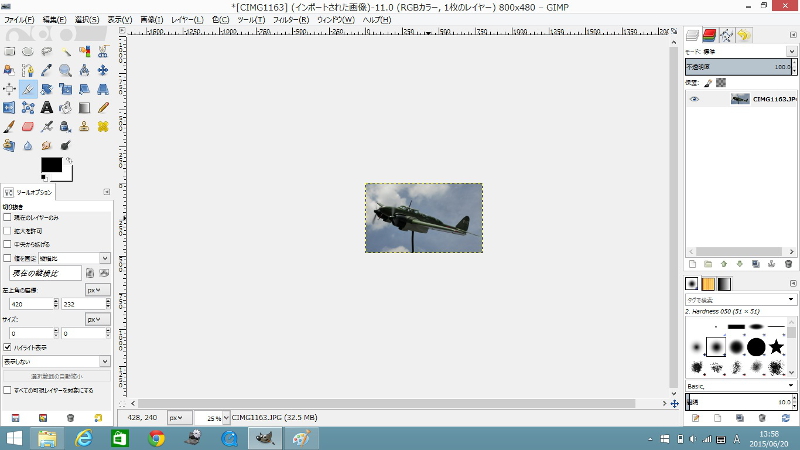Select the Zoom magnifier tool
800x450 pixels.
[x=65, y=70]
